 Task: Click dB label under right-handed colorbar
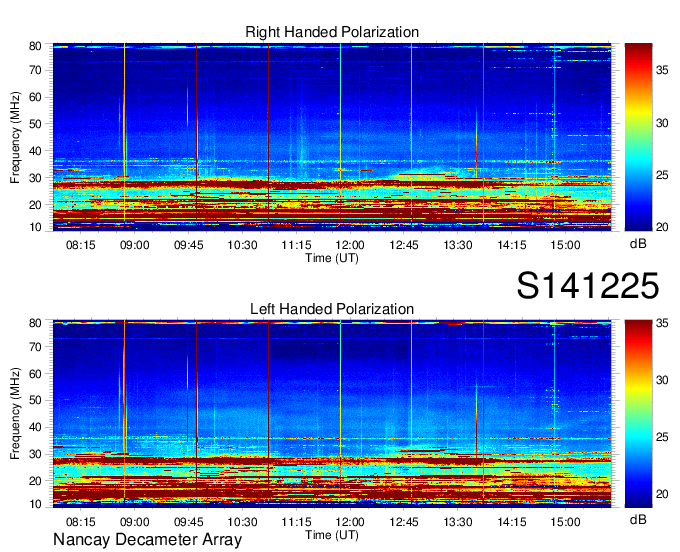click(x=638, y=244)
